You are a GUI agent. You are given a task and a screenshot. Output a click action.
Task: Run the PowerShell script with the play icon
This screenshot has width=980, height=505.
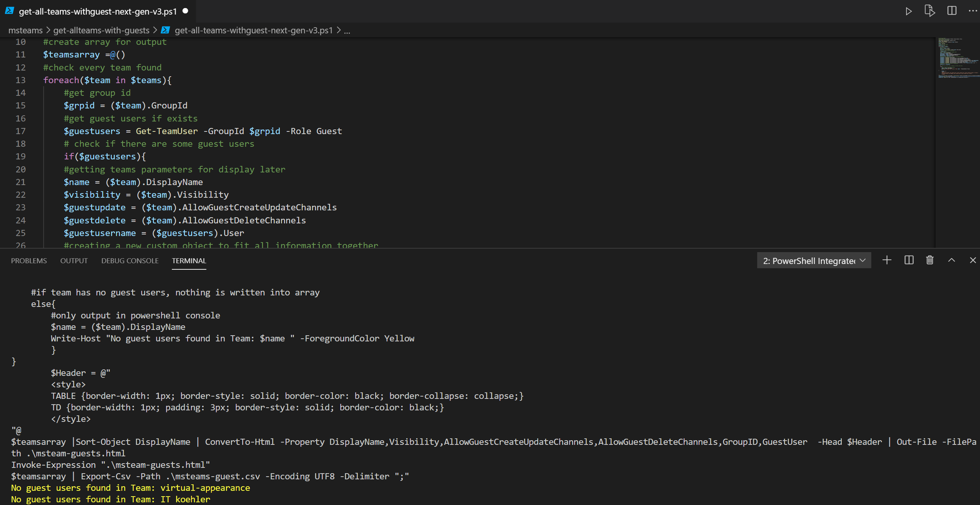(x=908, y=11)
